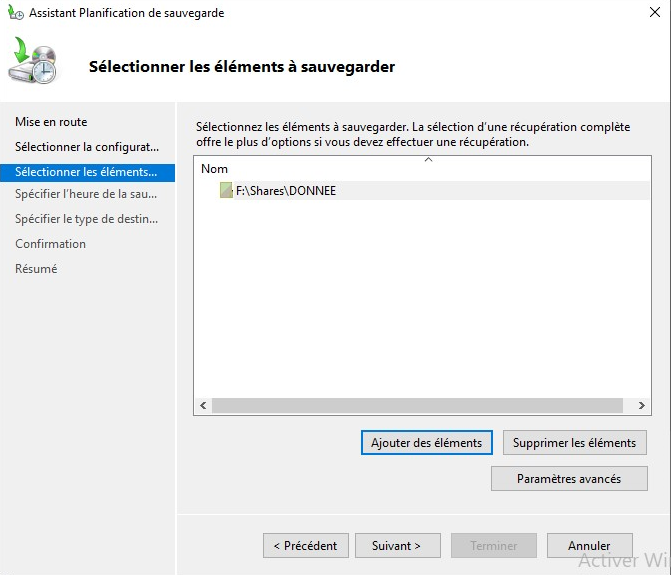Click the F:\Shares\DONNEE folder icon
The image size is (671, 575).
226,190
